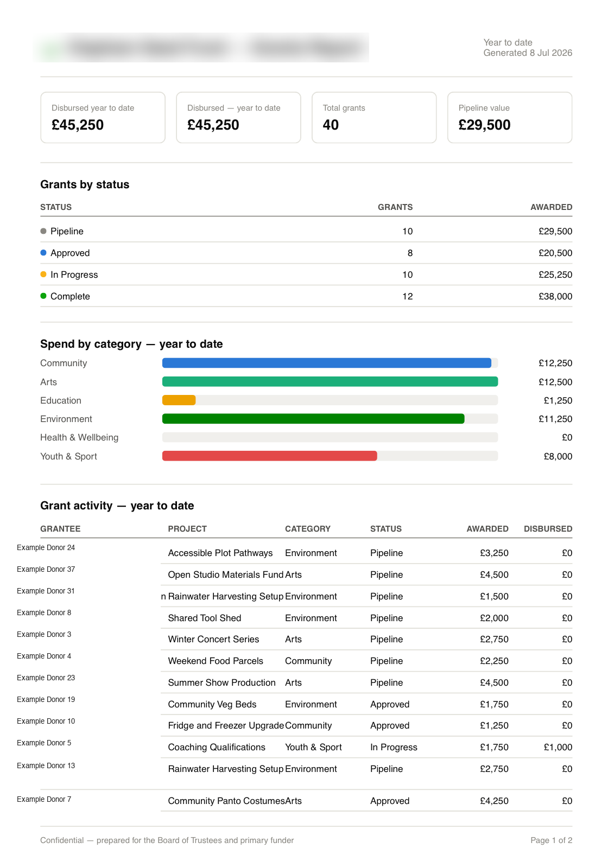
Task: Click the £3,250 awarded amount
Action: point(494,553)
